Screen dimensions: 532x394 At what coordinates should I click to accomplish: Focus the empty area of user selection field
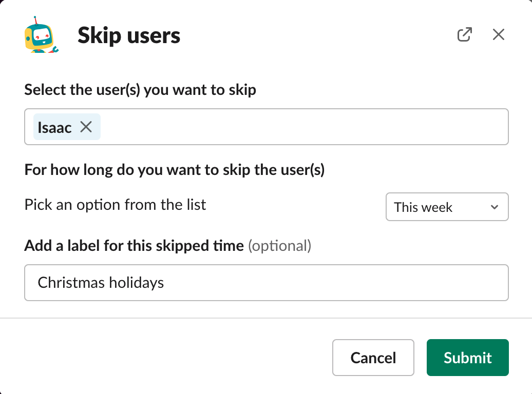303,127
